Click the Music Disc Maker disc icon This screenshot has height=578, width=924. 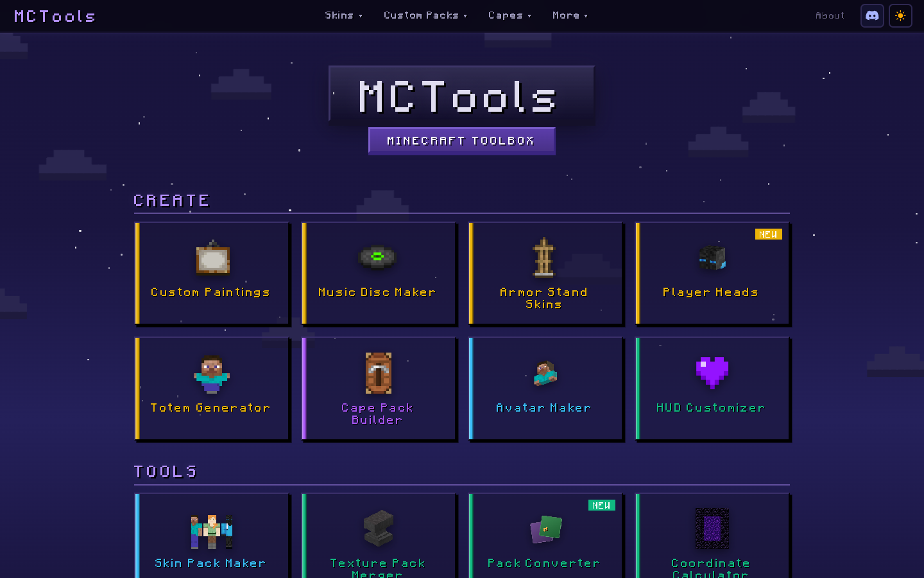[x=377, y=257]
